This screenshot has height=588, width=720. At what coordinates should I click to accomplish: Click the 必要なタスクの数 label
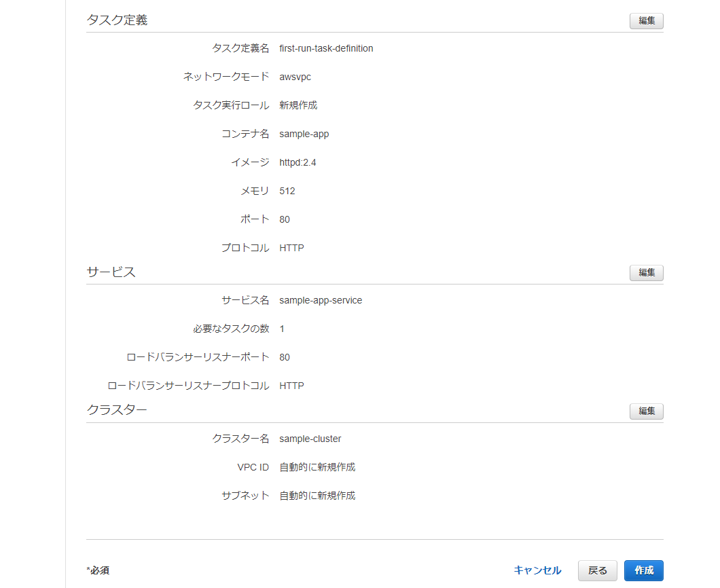click(x=231, y=329)
